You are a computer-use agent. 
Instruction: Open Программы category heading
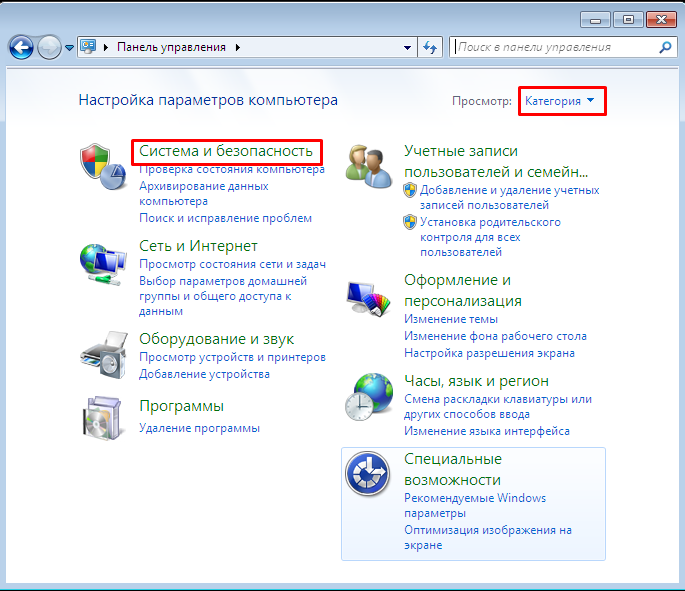pyautogui.click(x=181, y=406)
